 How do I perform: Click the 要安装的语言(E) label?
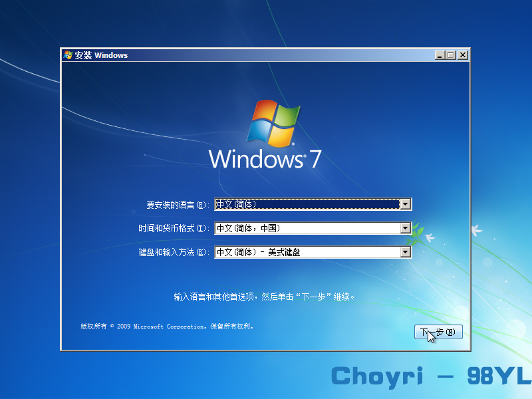coord(178,205)
